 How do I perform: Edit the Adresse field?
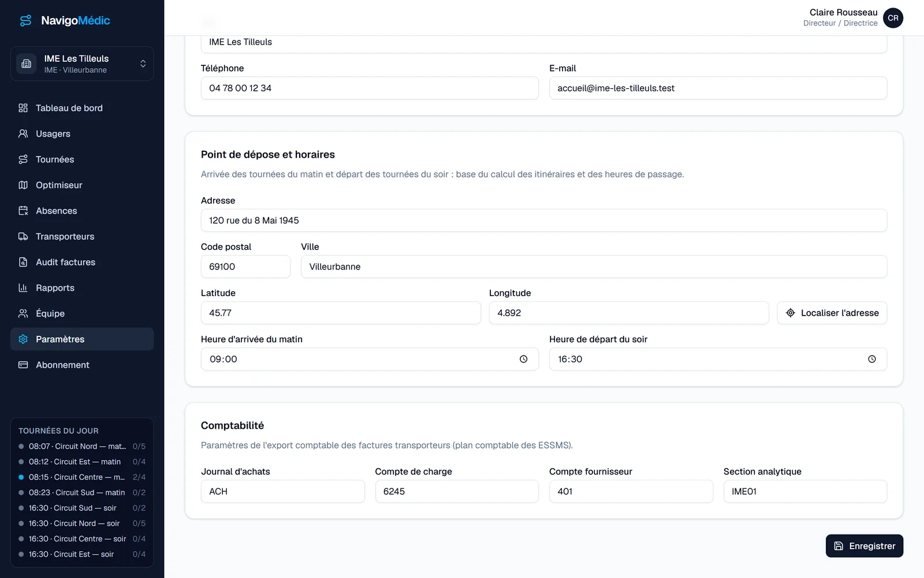pos(544,220)
